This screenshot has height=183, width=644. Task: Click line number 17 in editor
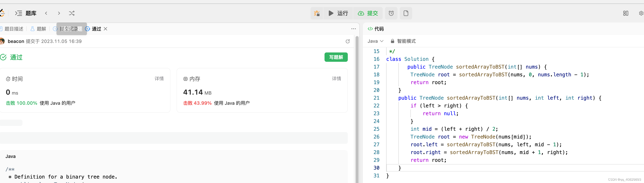click(376, 67)
